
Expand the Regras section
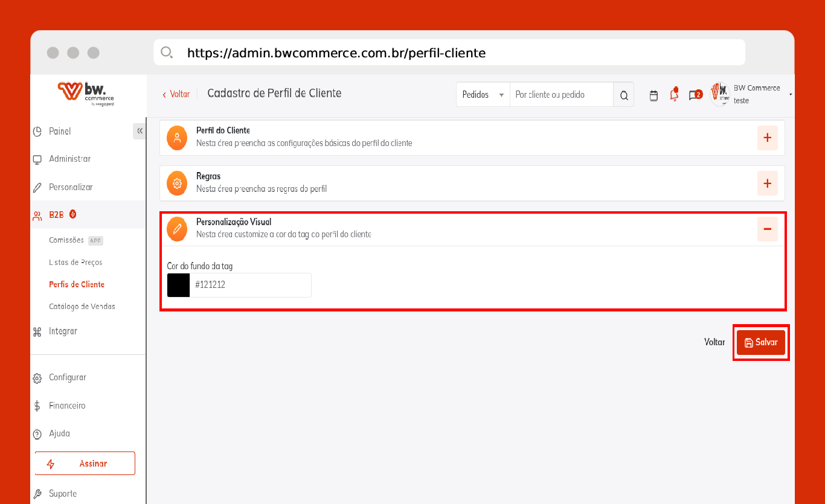pyautogui.click(x=767, y=183)
